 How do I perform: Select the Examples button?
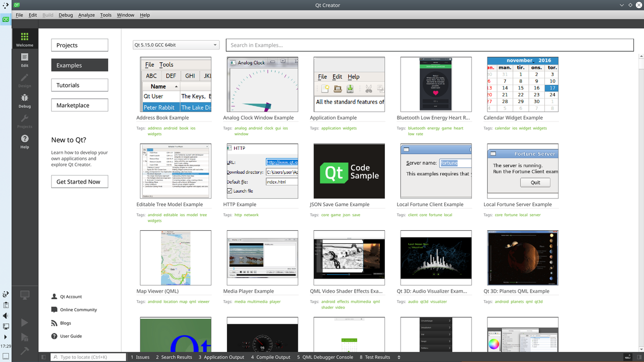(79, 65)
